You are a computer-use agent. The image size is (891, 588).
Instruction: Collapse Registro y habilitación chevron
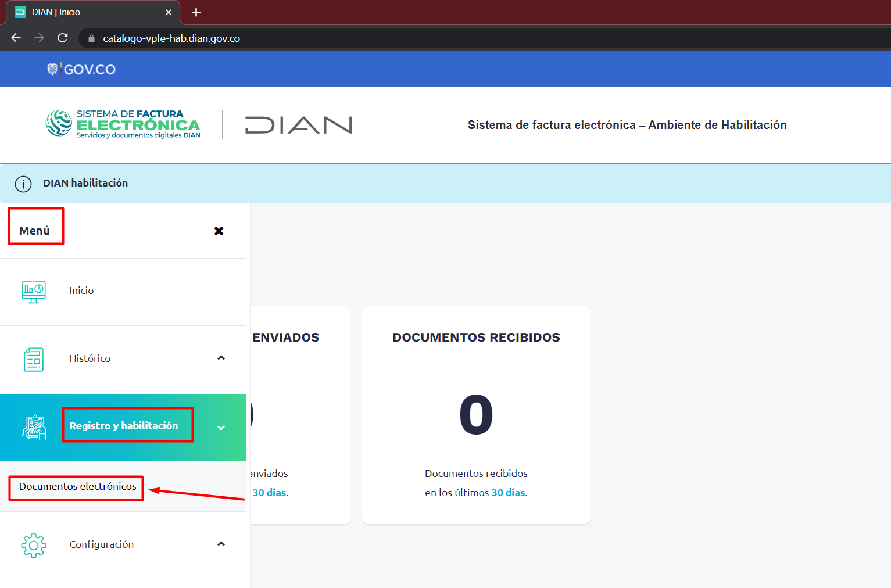click(x=221, y=428)
